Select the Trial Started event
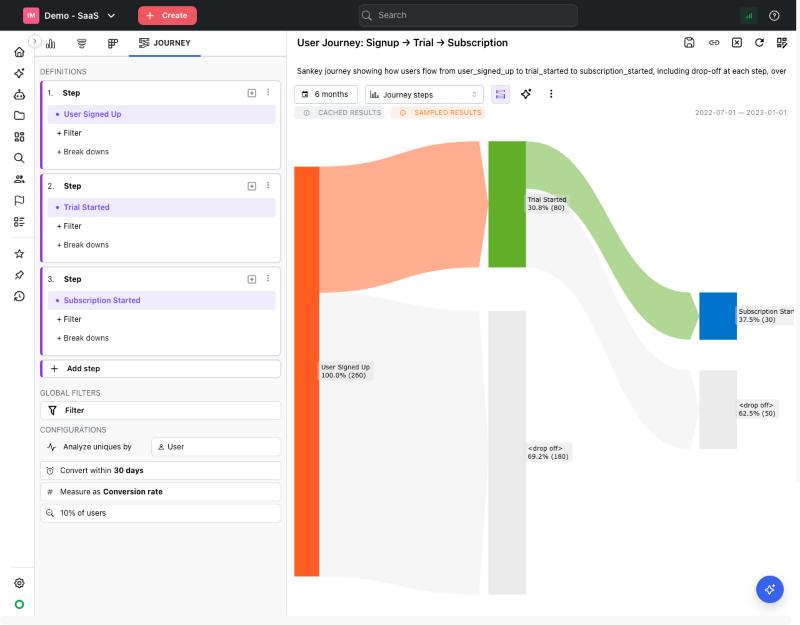This screenshot has width=800, height=625. coord(162,207)
